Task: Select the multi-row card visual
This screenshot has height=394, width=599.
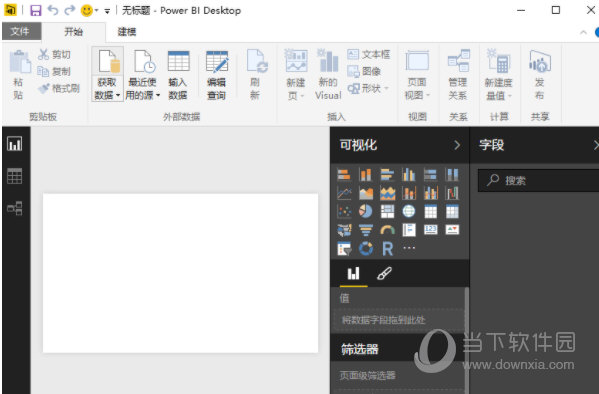Action: [409, 229]
